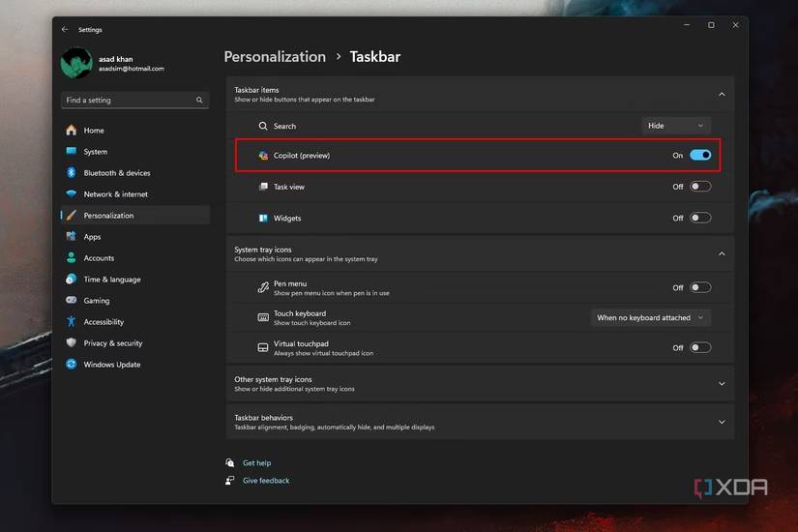Click the Accessibility figure icon in sidebar
798x532 pixels.
(72, 321)
